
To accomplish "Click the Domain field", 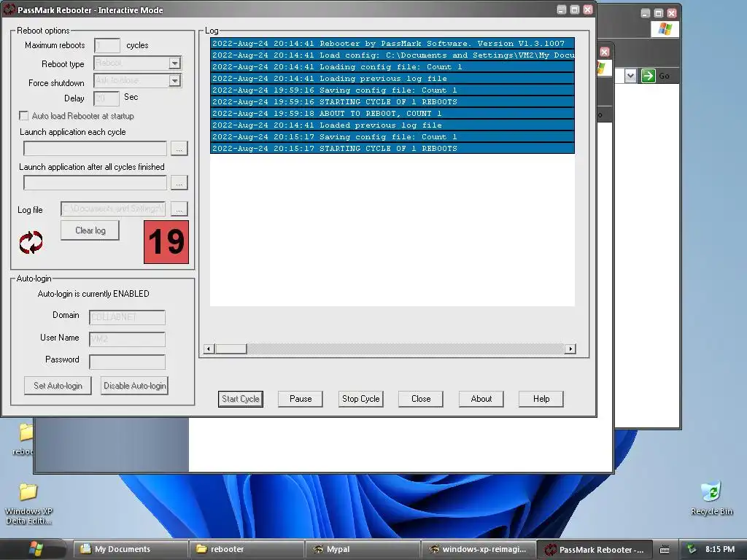I will [x=127, y=317].
